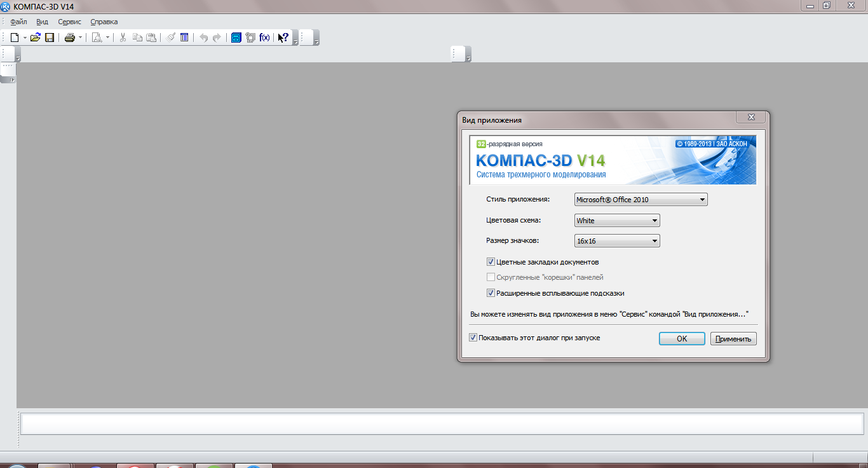Image resolution: width=868 pixels, height=468 pixels.
Task: Click the New document dropdown arrow
Action: (x=25, y=38)
